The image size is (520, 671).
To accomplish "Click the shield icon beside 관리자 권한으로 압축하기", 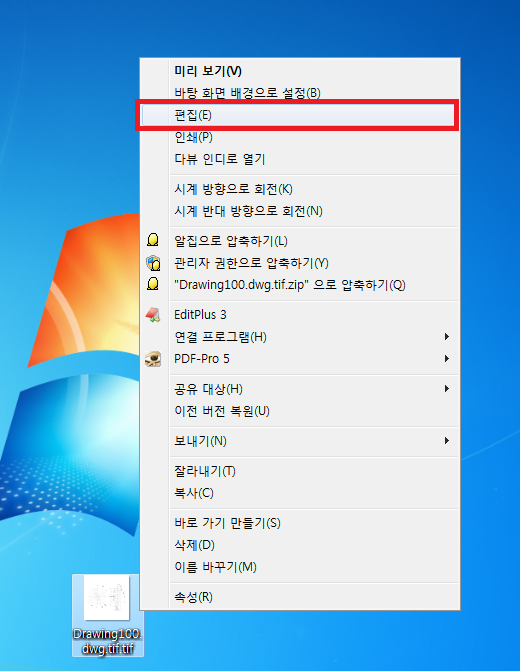I will pyautogui.click(x=153, y=263).
